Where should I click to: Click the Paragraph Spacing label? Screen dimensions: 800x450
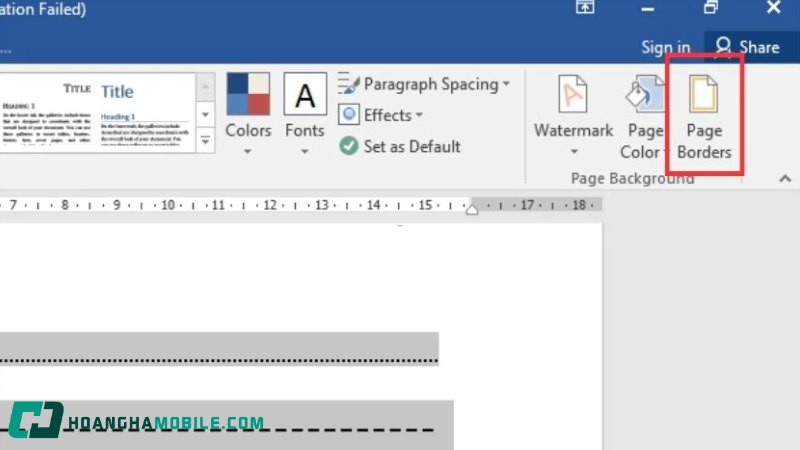pos(431,84)
